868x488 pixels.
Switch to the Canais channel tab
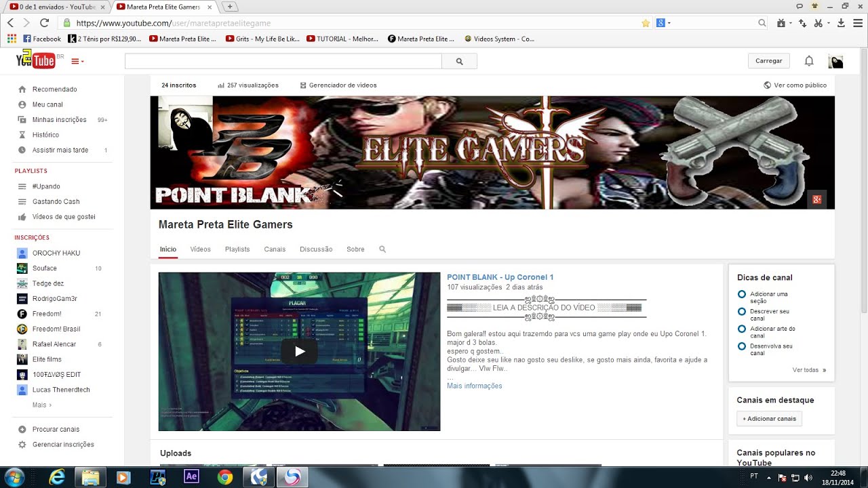tap(275, 249)
